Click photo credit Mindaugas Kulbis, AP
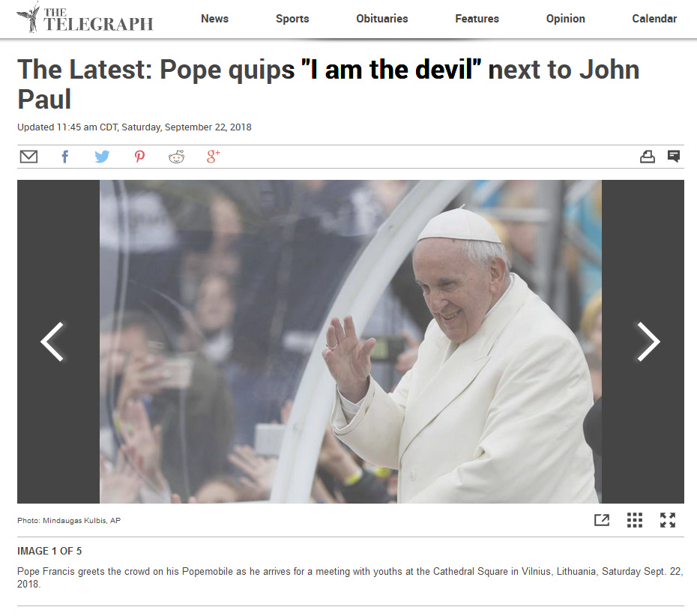Screen dimensions: 697x616 (x=69, y=520)
